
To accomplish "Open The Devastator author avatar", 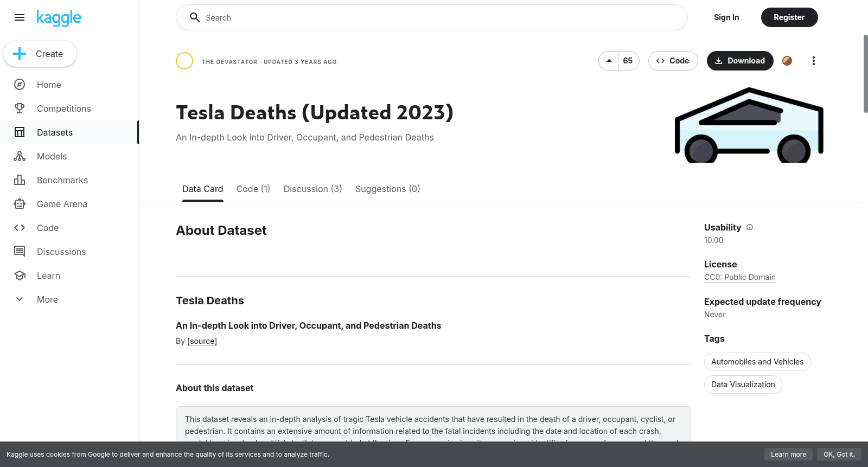I will (184, 61).
